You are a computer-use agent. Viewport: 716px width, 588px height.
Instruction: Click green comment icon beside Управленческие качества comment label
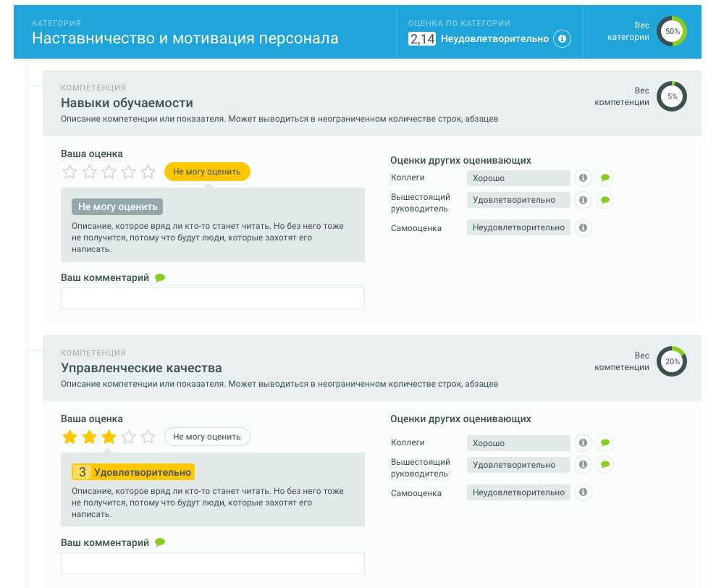[x=160, y=542]
